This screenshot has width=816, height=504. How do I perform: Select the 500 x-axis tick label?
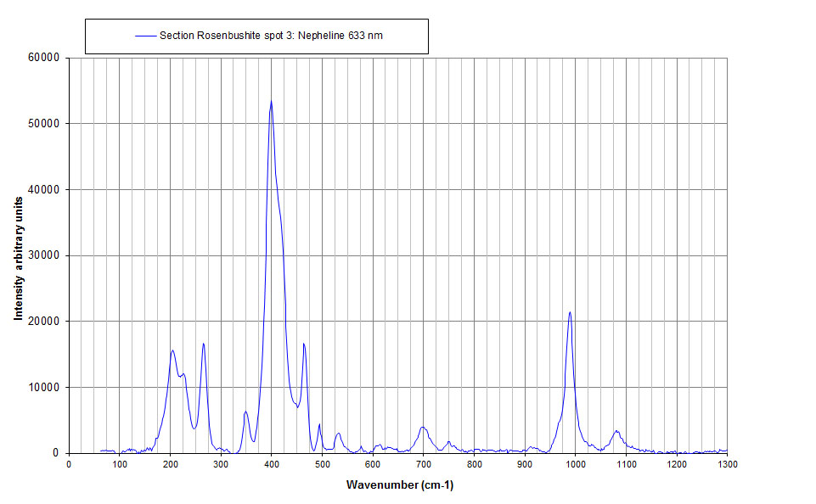tap(322, 464)
